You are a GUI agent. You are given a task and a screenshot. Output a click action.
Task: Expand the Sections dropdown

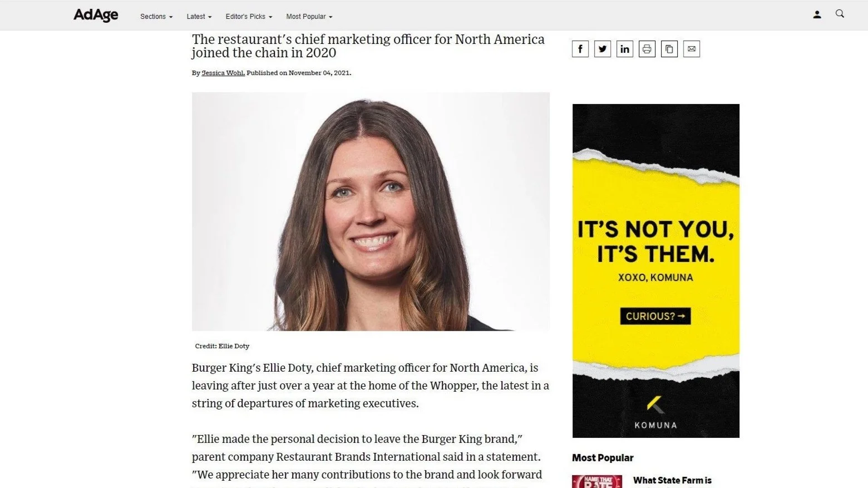pyautogui.click(x=156, y=17)
